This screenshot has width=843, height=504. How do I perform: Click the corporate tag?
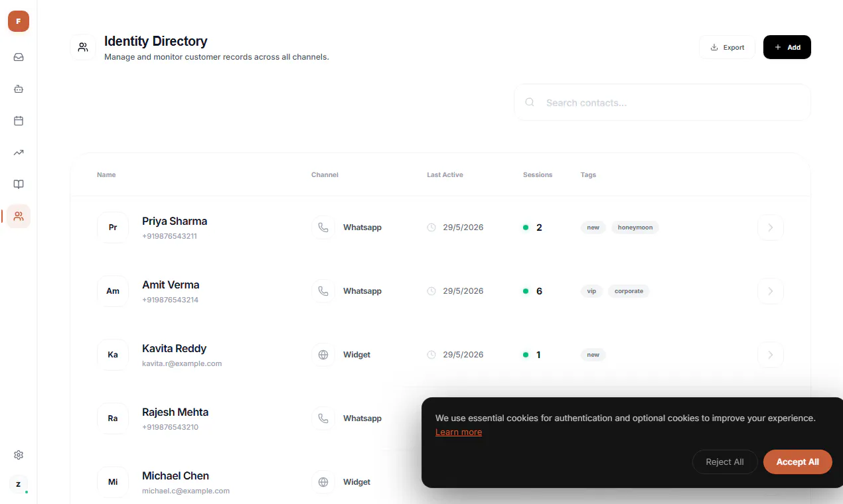[629, 291]
